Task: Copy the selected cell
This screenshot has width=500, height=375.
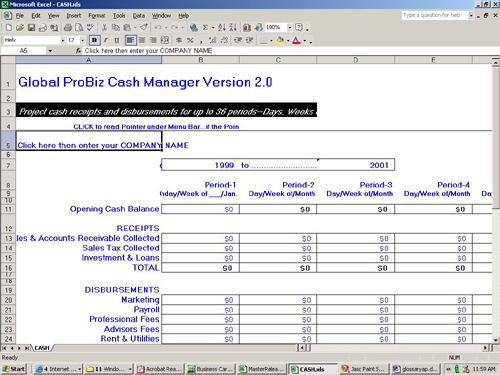Action: pyautogui.click(x=116, y=28)
